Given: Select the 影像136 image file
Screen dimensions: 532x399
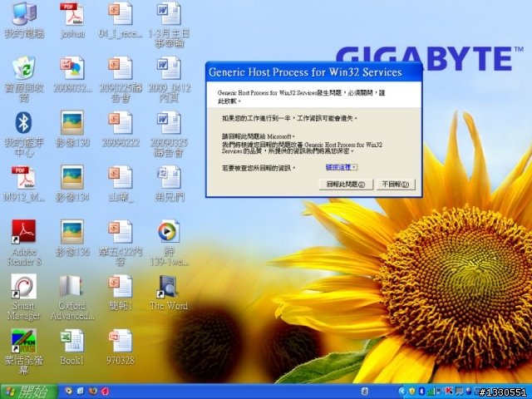Looking at the screenshot, I should coord(72,238).
